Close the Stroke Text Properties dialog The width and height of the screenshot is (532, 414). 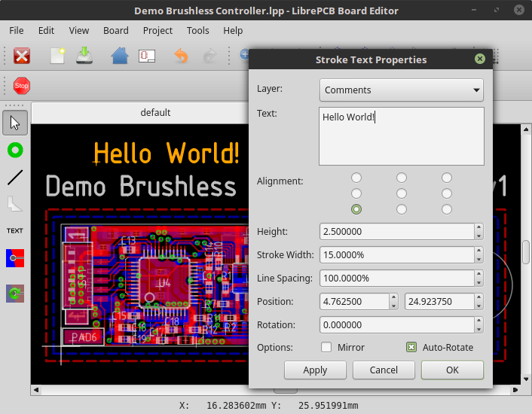pos(480,59)
